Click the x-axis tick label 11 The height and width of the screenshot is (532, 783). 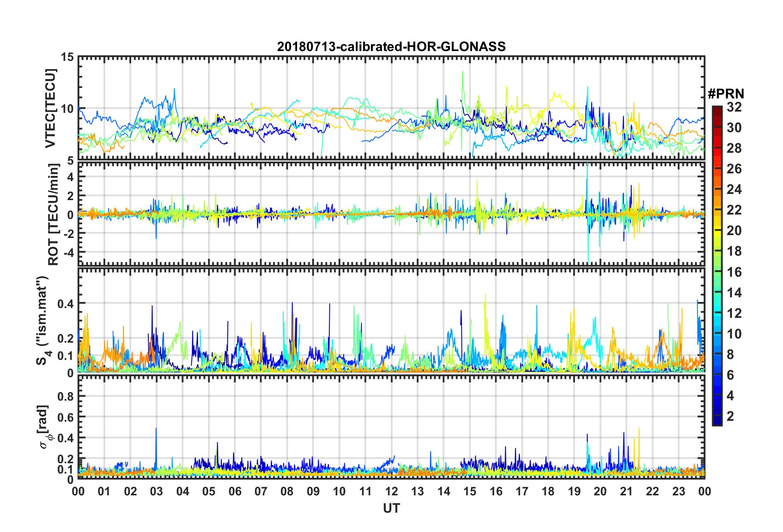pyautogui.click(x=366, y=492)
